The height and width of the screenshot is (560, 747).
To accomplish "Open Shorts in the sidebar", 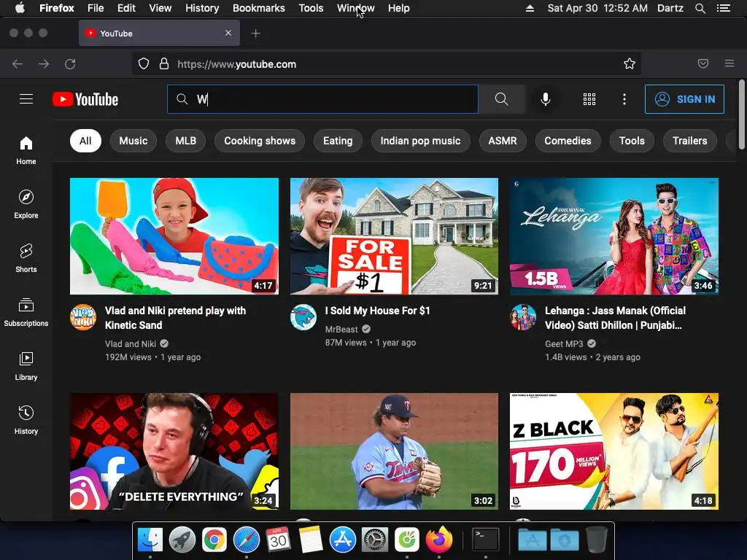I will coord(26,258).
